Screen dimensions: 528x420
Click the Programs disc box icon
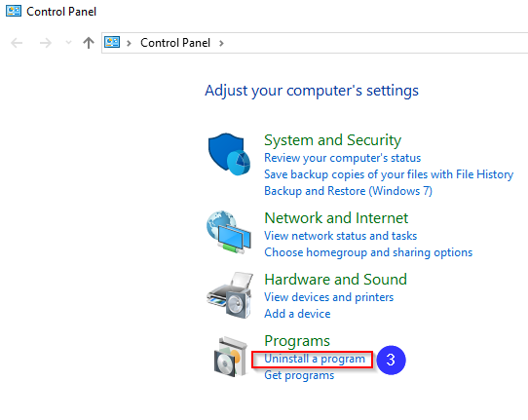pyautogui.click(x=231, y=357)
